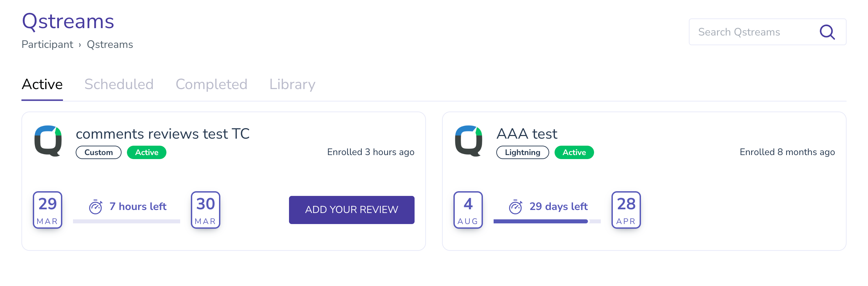Click inside the Search Qstreams field
This screenshot has width=868, height=286.
pos(751,32)
